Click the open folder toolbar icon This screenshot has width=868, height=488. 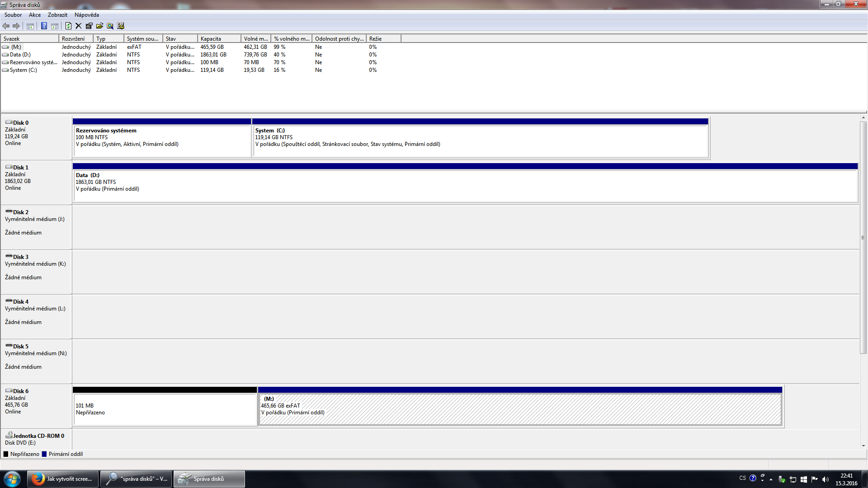click(x=99, y=26)
